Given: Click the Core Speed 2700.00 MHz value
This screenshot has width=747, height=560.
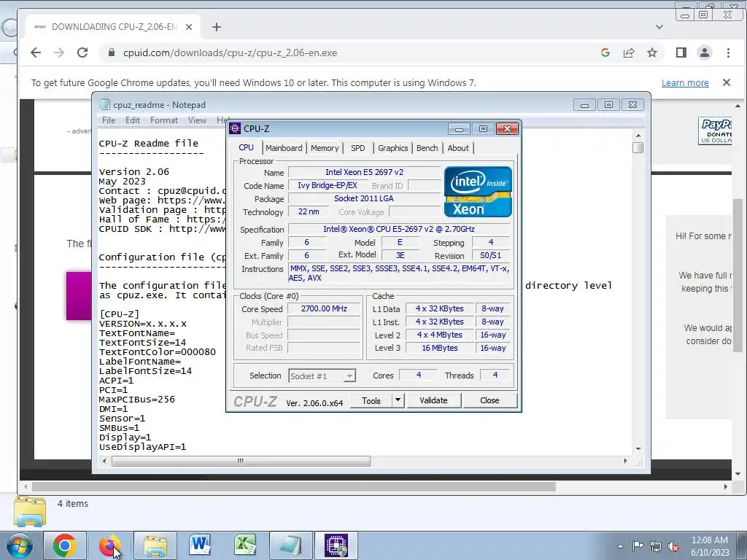Looking at the screenshot, I should pos(324,308).
